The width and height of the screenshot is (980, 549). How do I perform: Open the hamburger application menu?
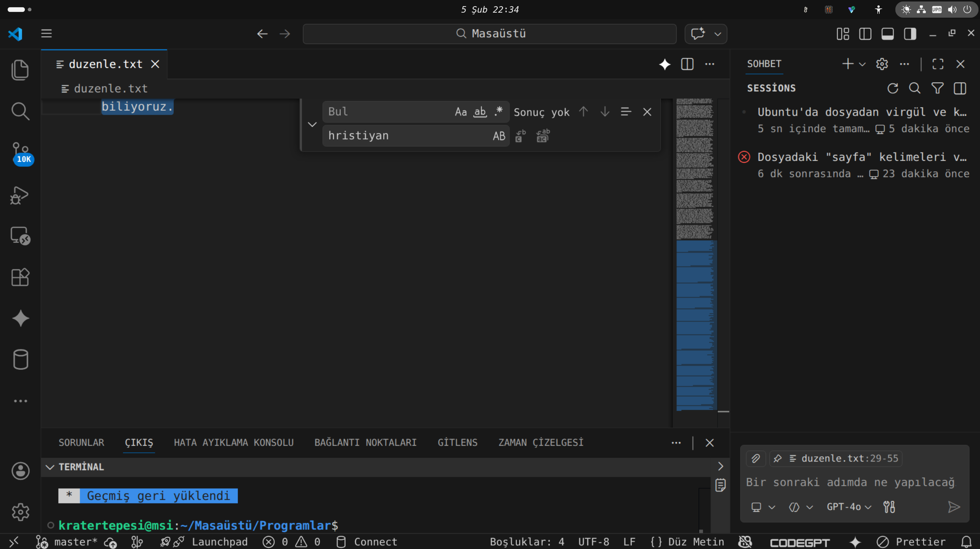pyautogui.click(x=46, y=34)
